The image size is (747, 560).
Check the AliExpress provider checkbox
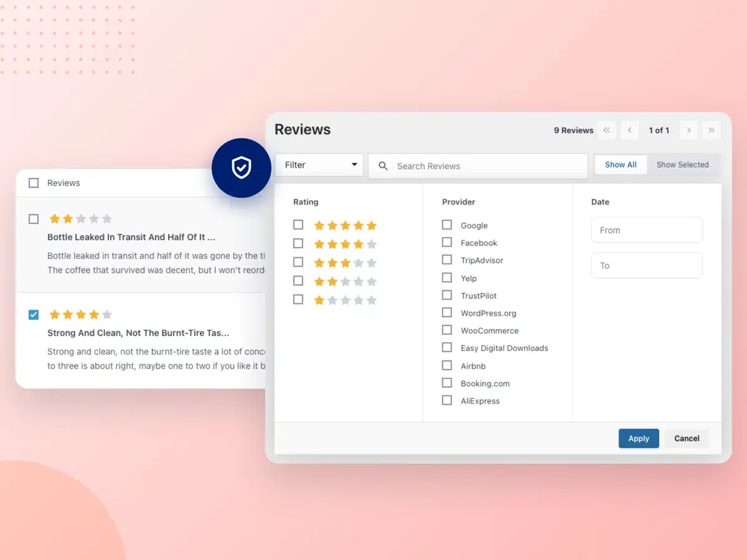[x=447, y=400]
